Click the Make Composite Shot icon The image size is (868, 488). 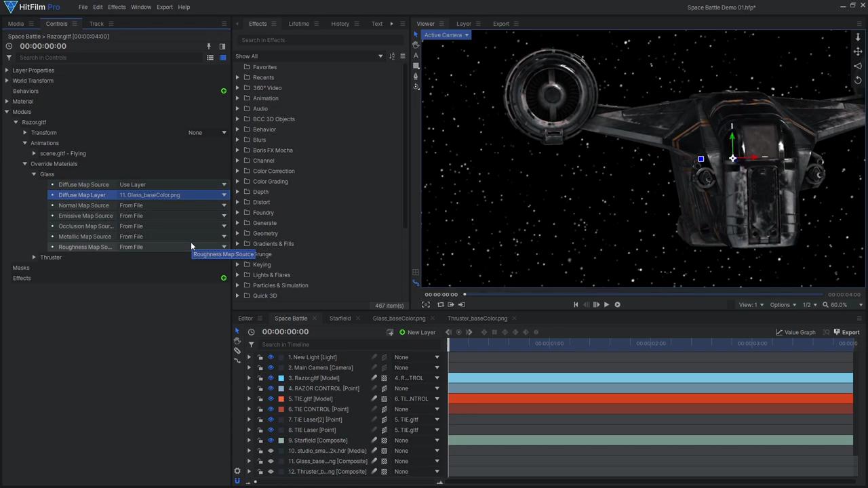(x=390, y=332)
